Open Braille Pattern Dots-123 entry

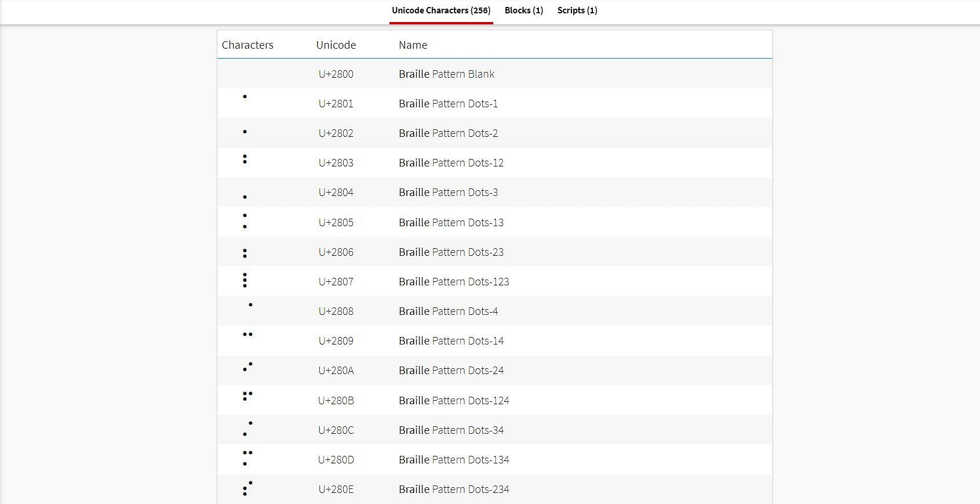(454, 281)
